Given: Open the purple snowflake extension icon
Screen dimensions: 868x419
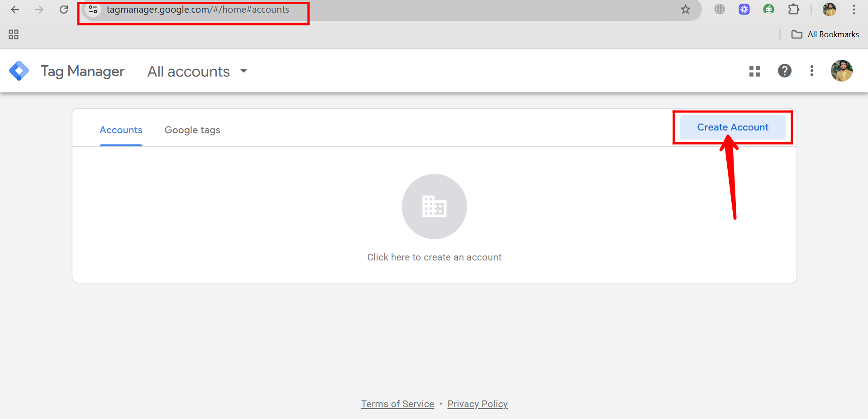Looking at the screenshot, I should [x=744, y=9].
